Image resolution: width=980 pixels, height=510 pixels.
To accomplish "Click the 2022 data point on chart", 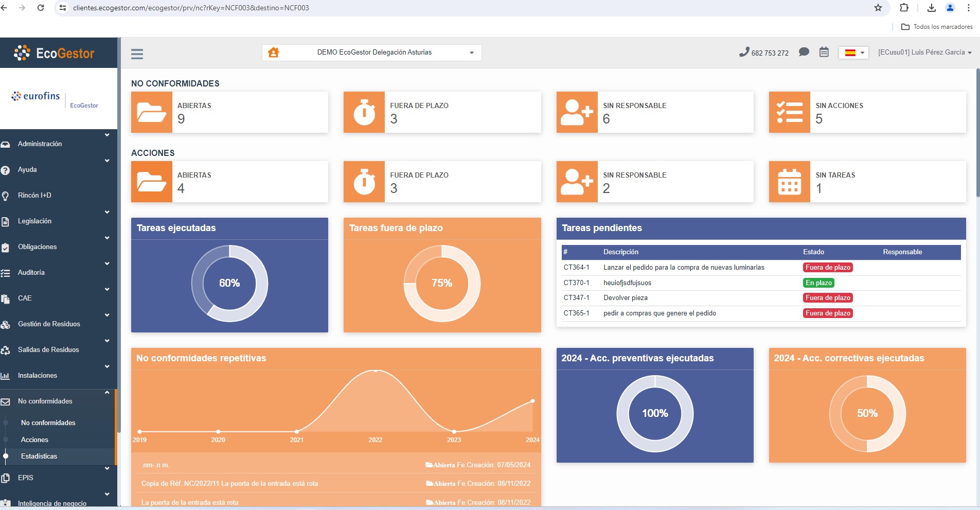I will 376,371.
